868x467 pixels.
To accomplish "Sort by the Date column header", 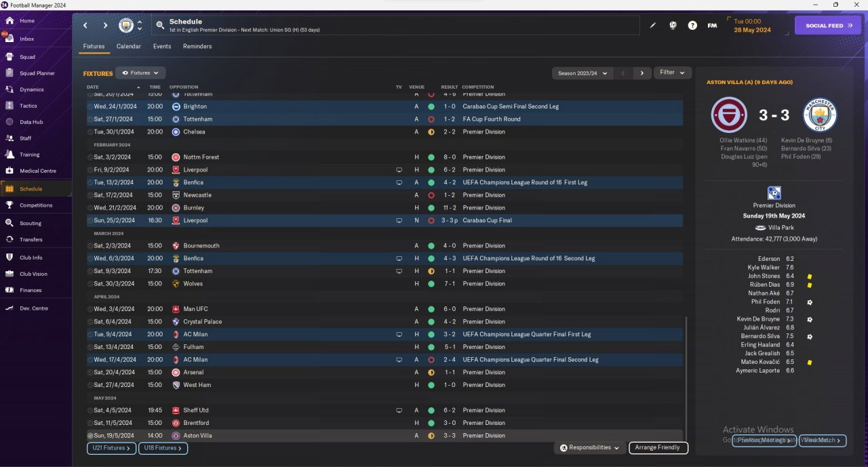I will (x=92, y=87).
